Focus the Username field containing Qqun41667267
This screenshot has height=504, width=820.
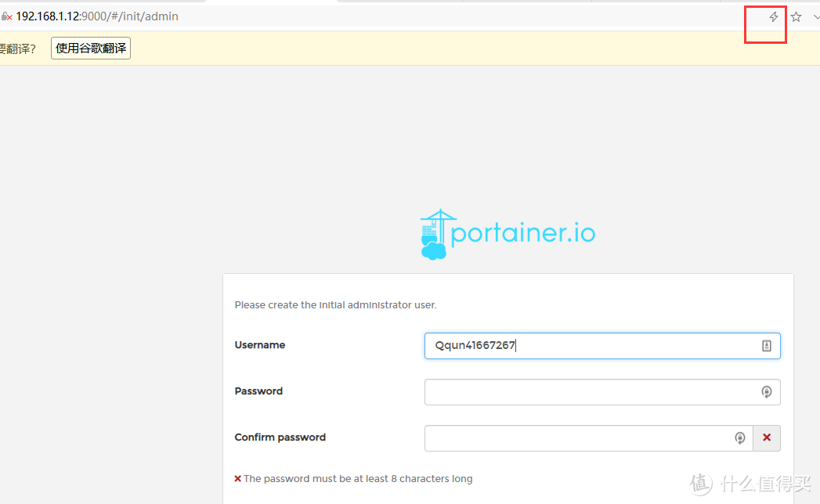click(587, 346)
